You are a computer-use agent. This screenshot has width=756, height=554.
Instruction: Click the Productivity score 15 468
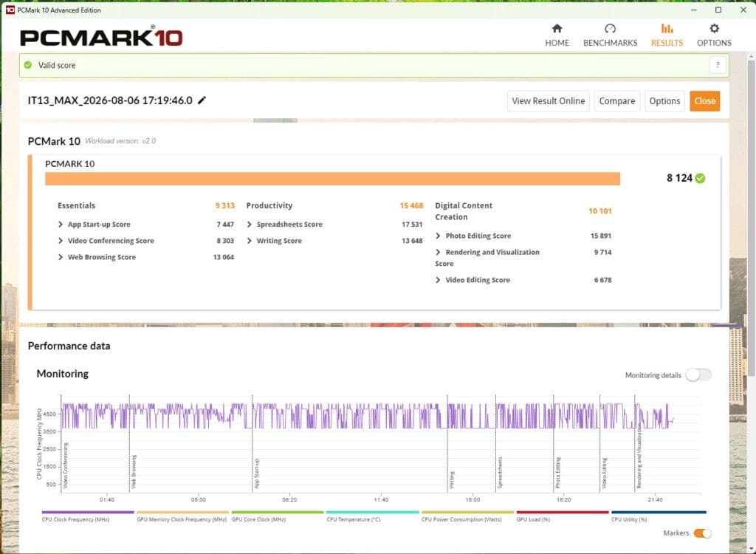pyautogui.click(x=411, y=205)
